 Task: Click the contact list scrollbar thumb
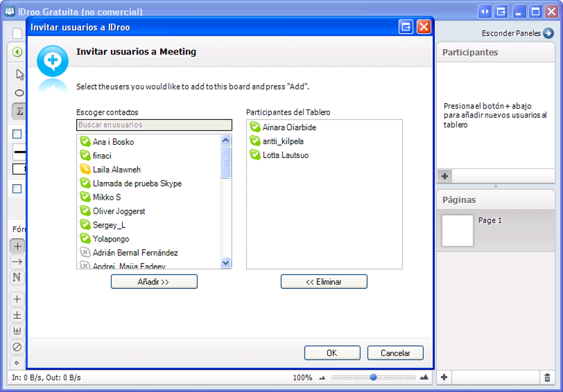226,162
